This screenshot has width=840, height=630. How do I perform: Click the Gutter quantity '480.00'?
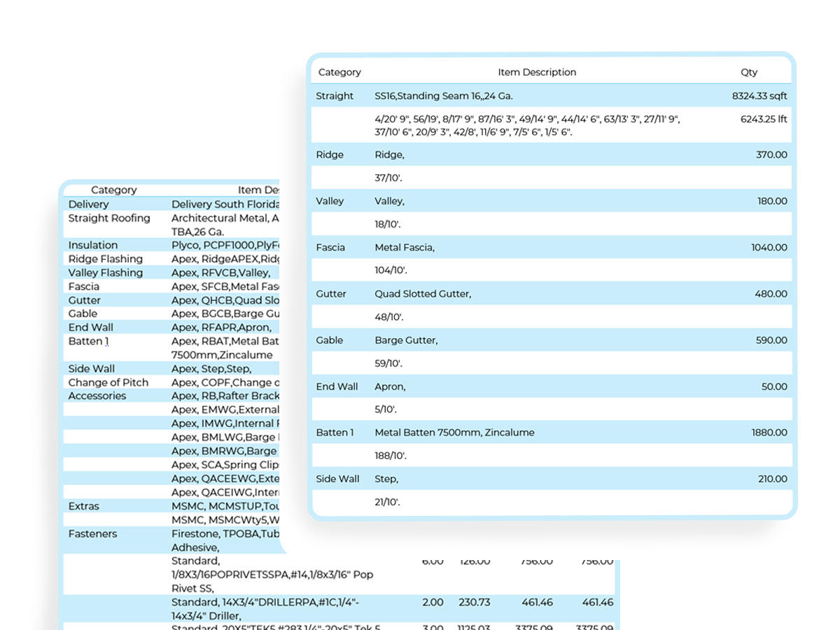(x=771, y=294)
